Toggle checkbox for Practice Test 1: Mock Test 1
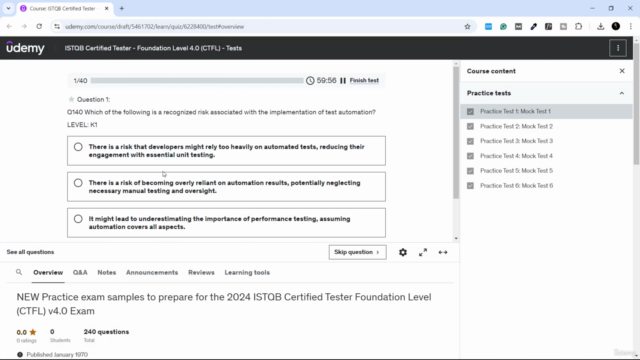The image size is (640, 360). 470,111
